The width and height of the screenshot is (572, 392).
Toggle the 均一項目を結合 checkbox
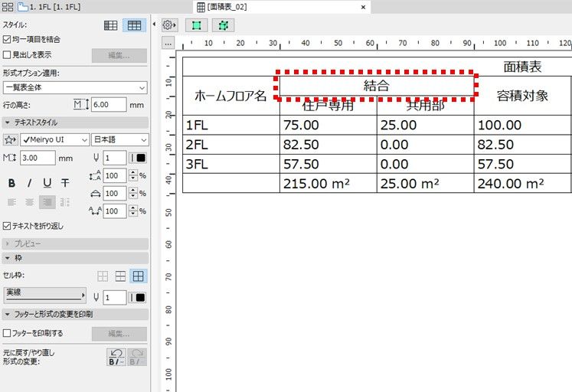7,39
